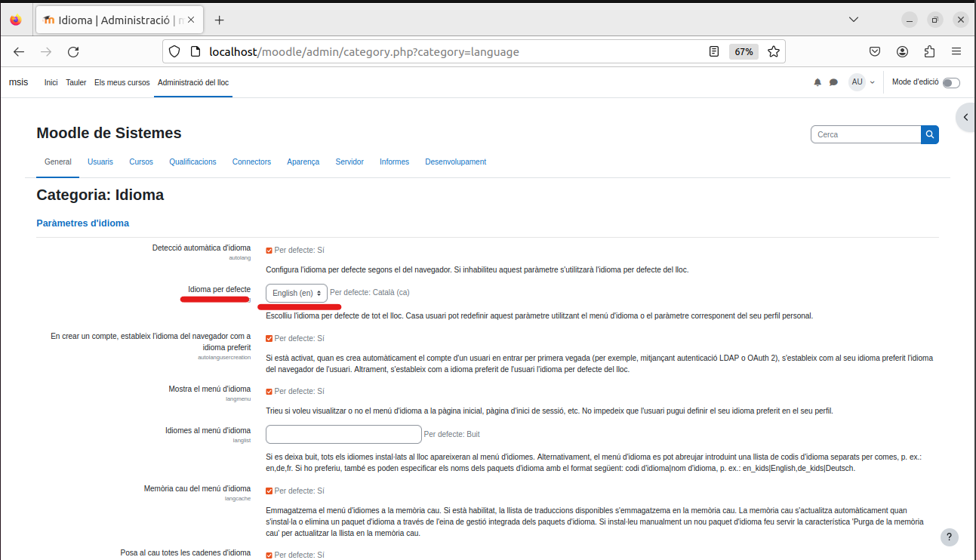Click the Idiomes al menú d'idioma field
976x560 pixels.
[x=343, y=434]
